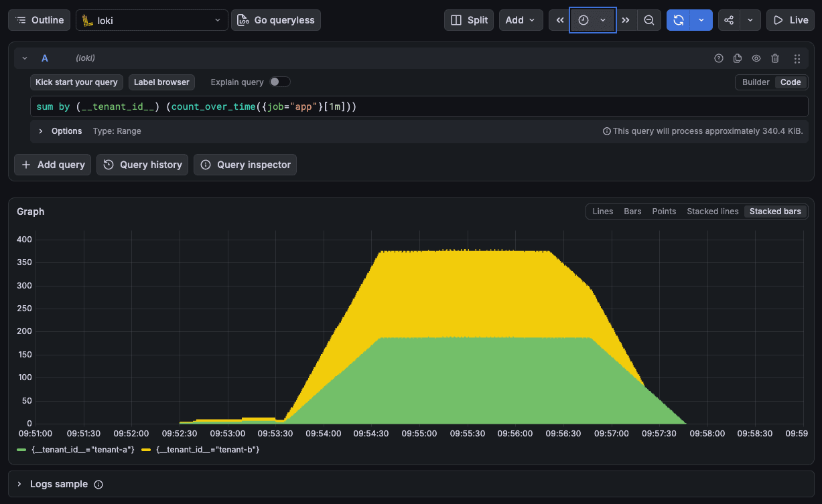
Task: Click the Type: Range options text
Action: (x=117, y=131)
